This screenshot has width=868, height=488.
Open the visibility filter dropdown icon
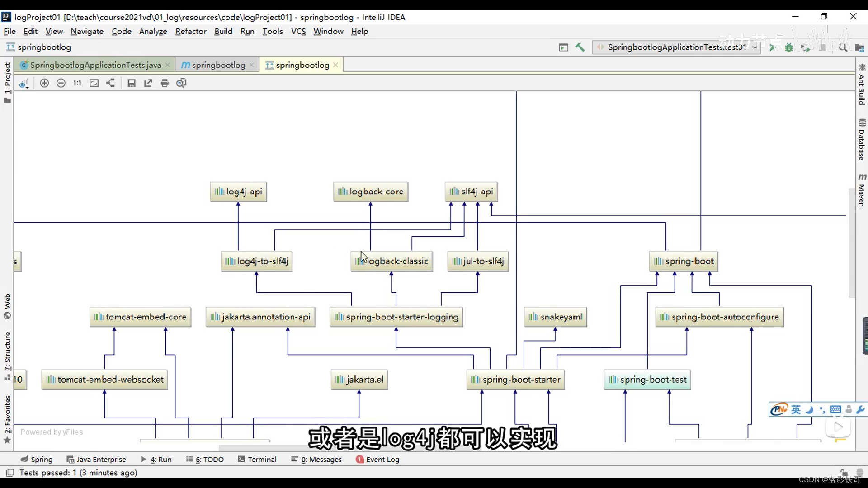click(x=24, y=83)
